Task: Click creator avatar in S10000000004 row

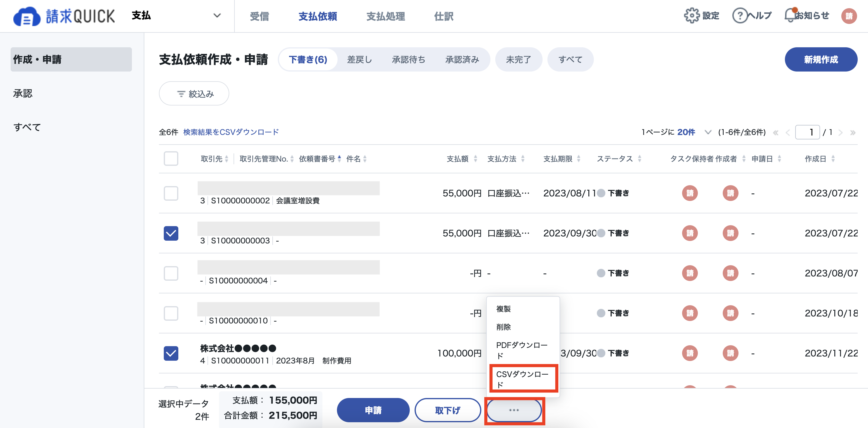Action: (x=730, y=273)
